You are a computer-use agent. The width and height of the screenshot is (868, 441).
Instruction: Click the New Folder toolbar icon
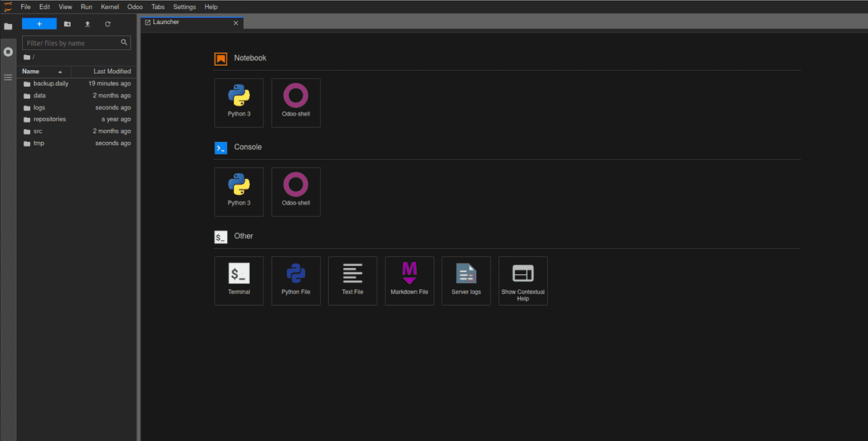click(67, 24)
